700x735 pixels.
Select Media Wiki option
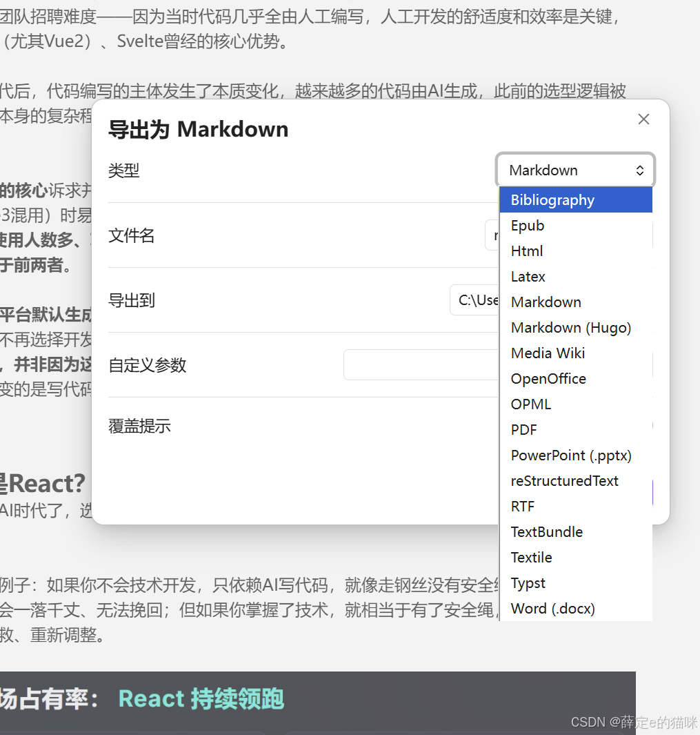(x=576, y=353)
